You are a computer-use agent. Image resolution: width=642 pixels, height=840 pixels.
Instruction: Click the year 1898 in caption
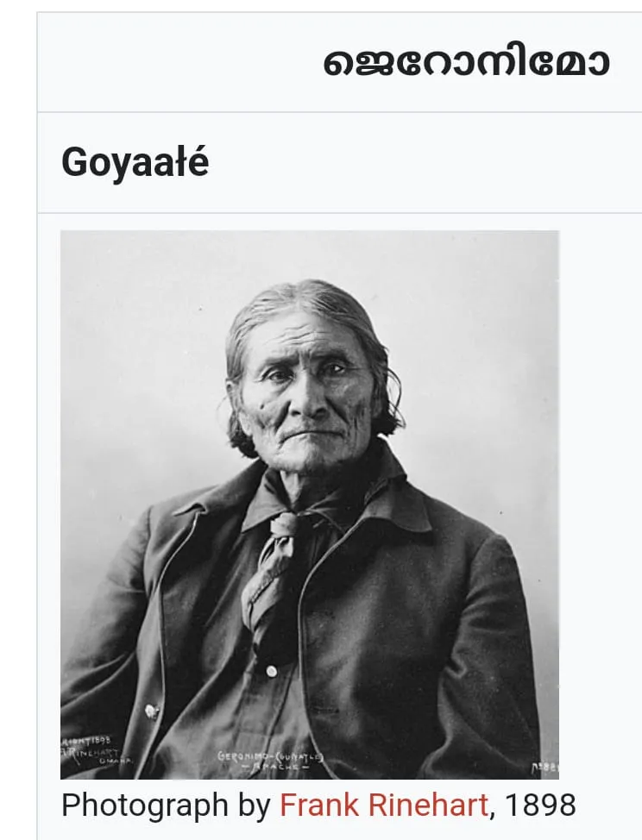tap(540, 805)
